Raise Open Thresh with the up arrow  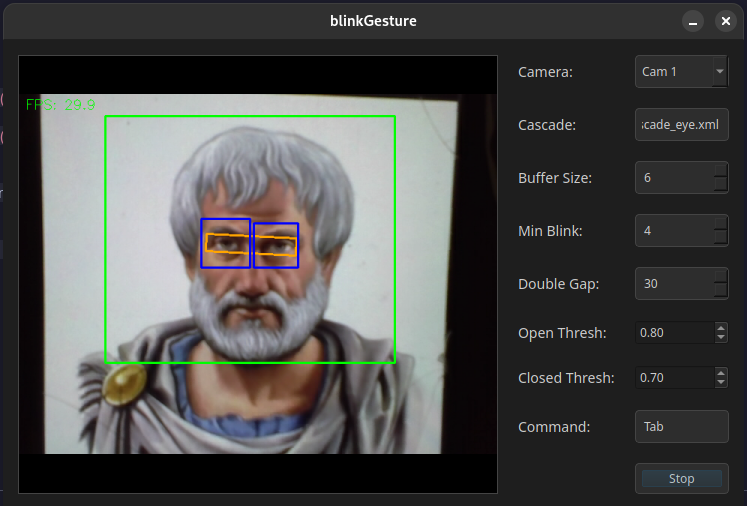pyautogui.click(x=721, y=328)
